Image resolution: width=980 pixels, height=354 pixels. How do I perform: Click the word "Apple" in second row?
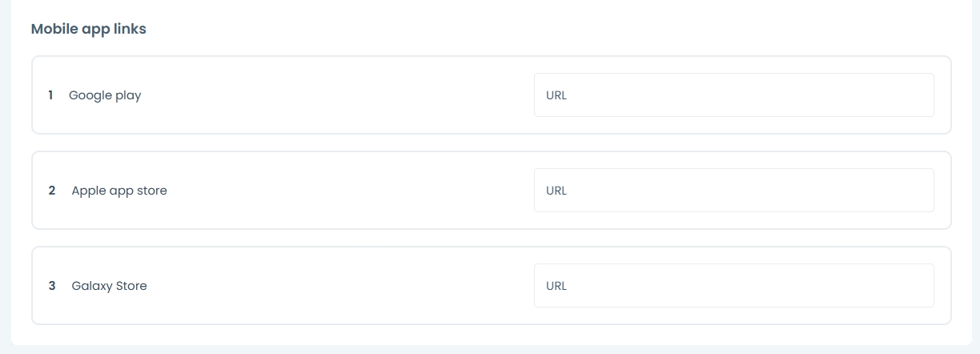(x=88, y=191)
